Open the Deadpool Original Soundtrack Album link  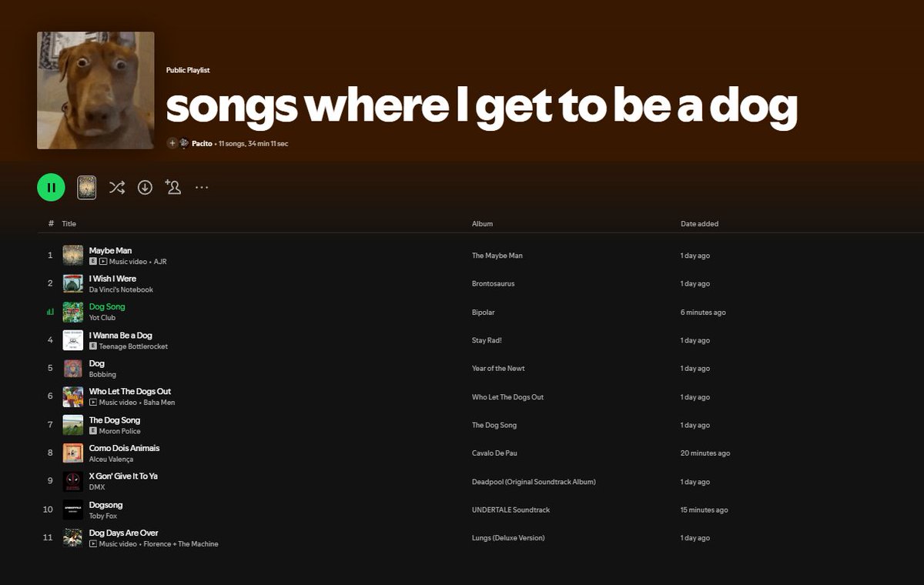[534, 482]
